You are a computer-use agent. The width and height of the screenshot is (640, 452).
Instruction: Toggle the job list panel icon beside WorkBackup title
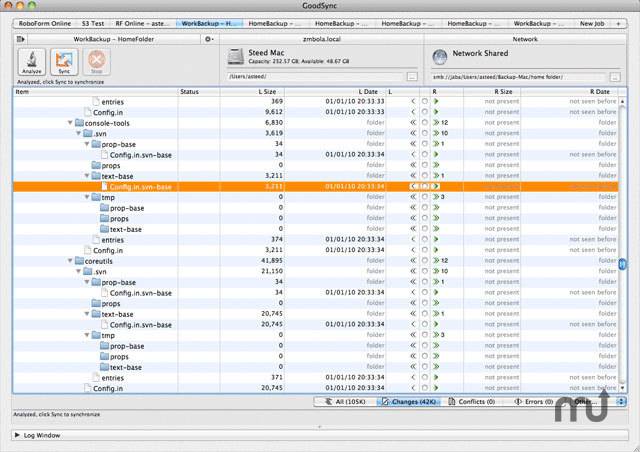tap(20, 39)
